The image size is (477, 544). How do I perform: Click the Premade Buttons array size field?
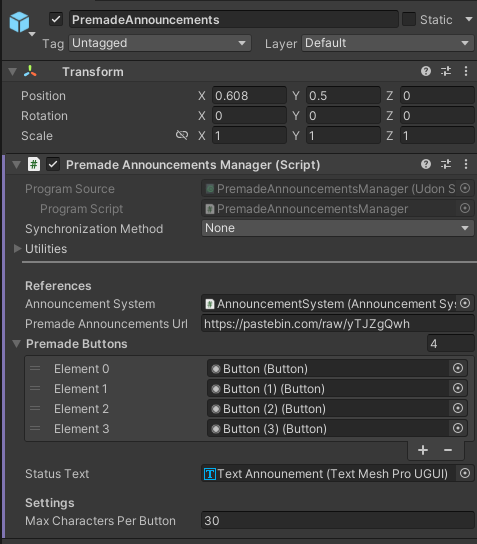point(450,344)
